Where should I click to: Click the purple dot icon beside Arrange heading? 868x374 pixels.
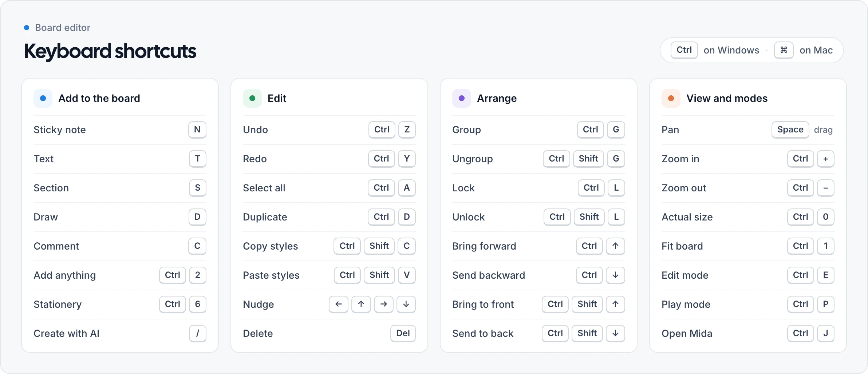462,98
